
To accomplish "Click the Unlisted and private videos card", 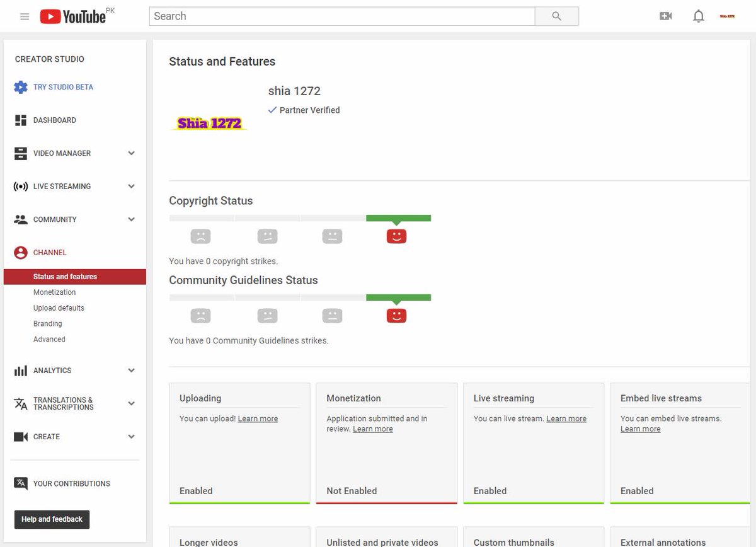I will [386, 537].
